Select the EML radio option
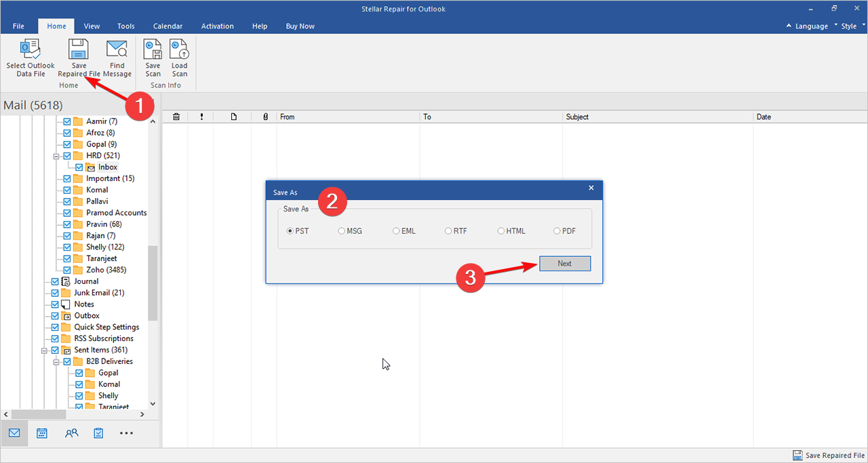868x463 pixels. coord(396,231)
